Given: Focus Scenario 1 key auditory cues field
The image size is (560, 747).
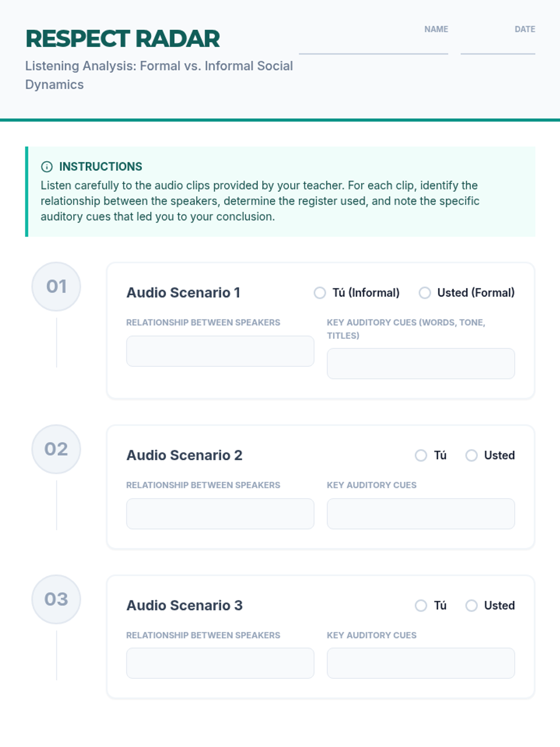Looking at the screenshot, I should 420,363.
